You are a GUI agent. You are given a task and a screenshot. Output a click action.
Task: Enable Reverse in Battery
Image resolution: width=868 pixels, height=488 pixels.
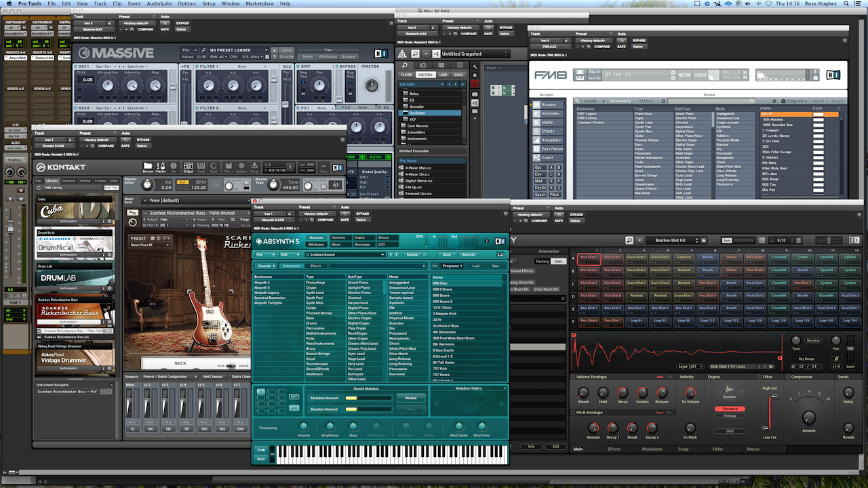(813, 340)
